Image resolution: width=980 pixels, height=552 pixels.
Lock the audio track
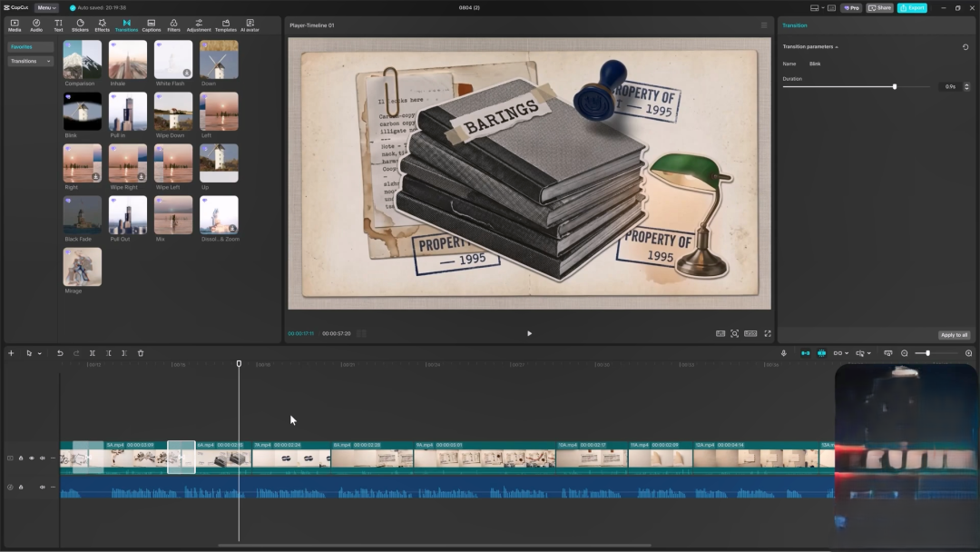[21, 487]
